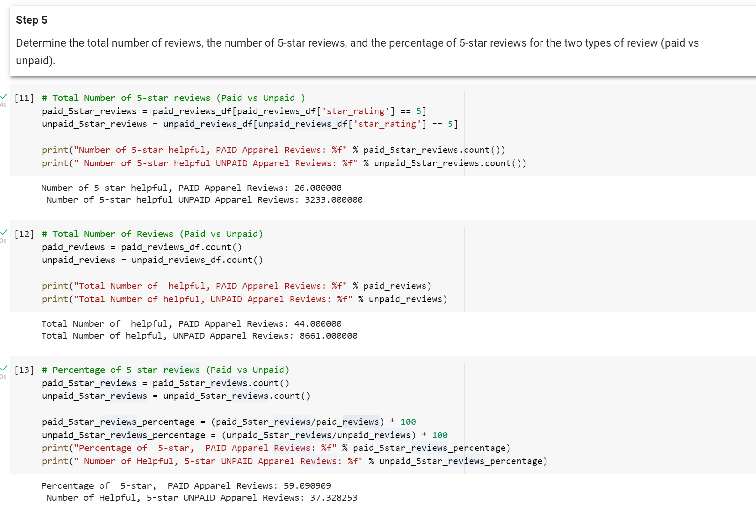756x532 pixels.
Task: Click the 4s runtime indicator under cell 11 checkmark
Action: coord(3,104)
